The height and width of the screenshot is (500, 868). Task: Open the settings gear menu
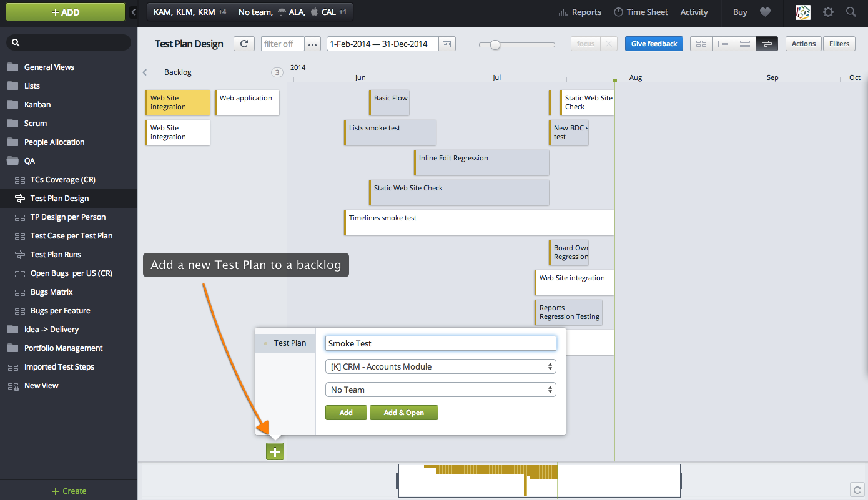pos(828,12)
